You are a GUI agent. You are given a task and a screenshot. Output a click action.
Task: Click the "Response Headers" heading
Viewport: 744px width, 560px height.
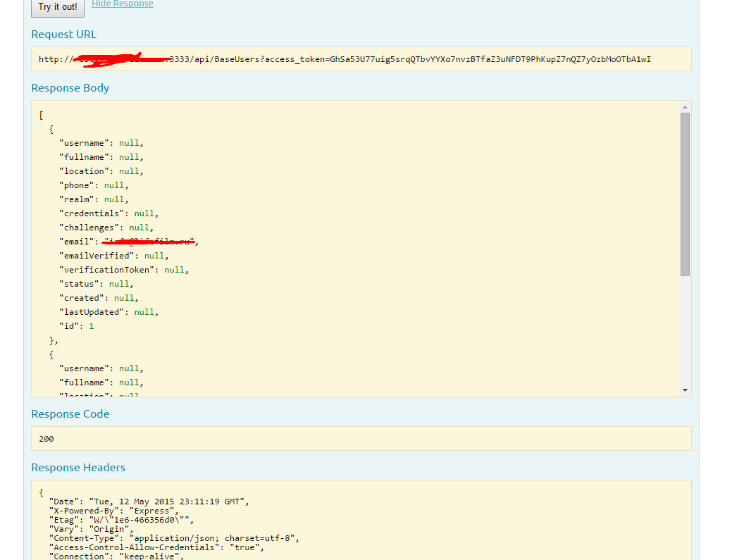78,468
